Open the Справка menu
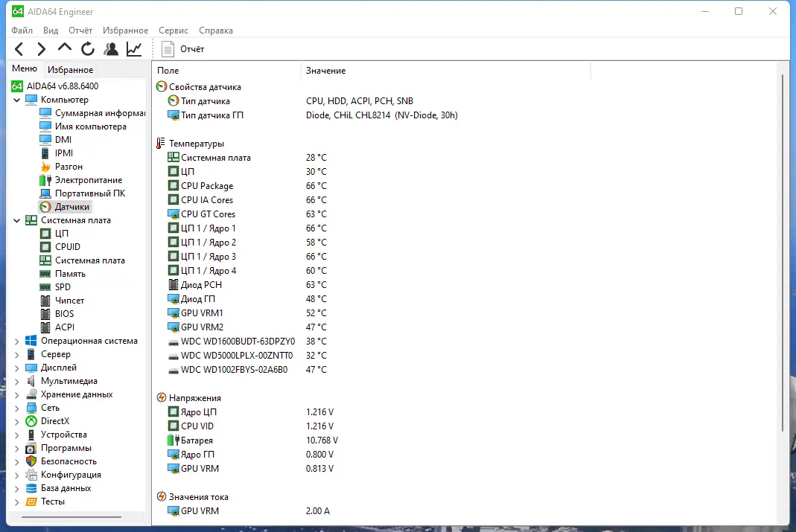796x532 pixels. click(216, 31)
